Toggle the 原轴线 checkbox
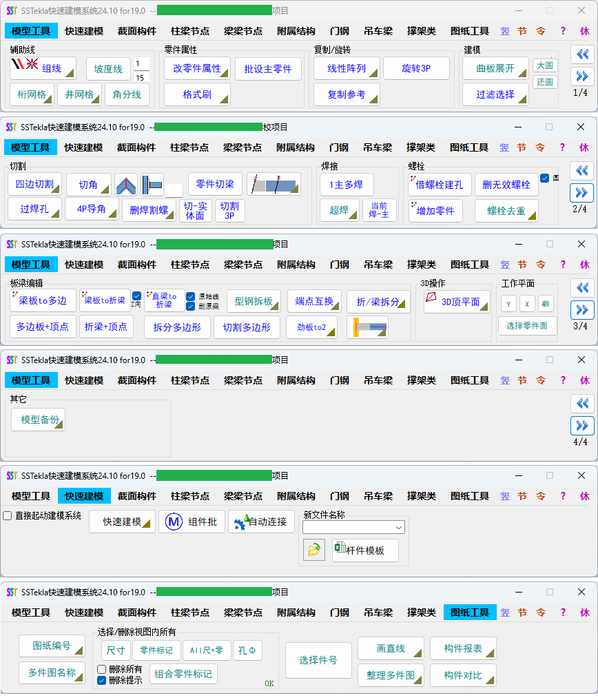The height and width of the screenshot is (700, 598). [191, 296]
